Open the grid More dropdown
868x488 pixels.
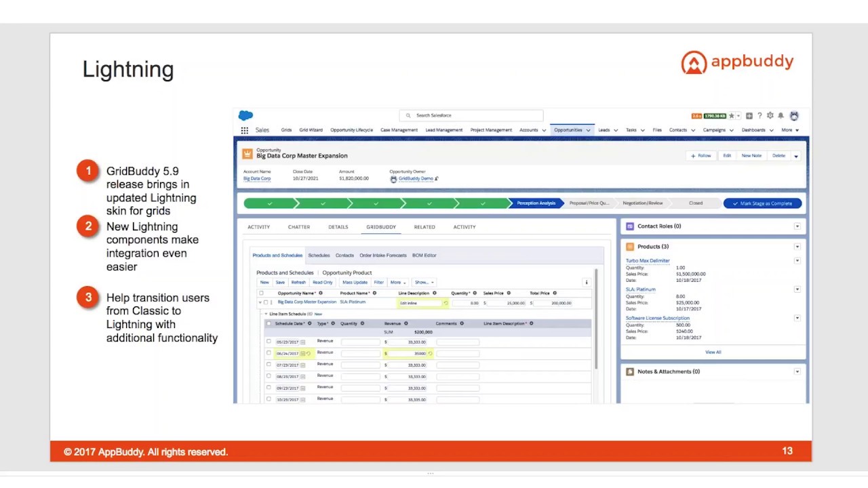tap(398, 283)
